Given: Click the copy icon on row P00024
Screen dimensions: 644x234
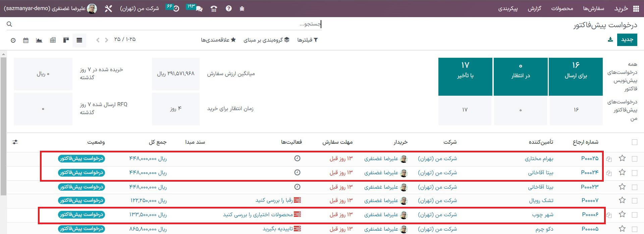Looking at the screenshot, I should [609, 173].
